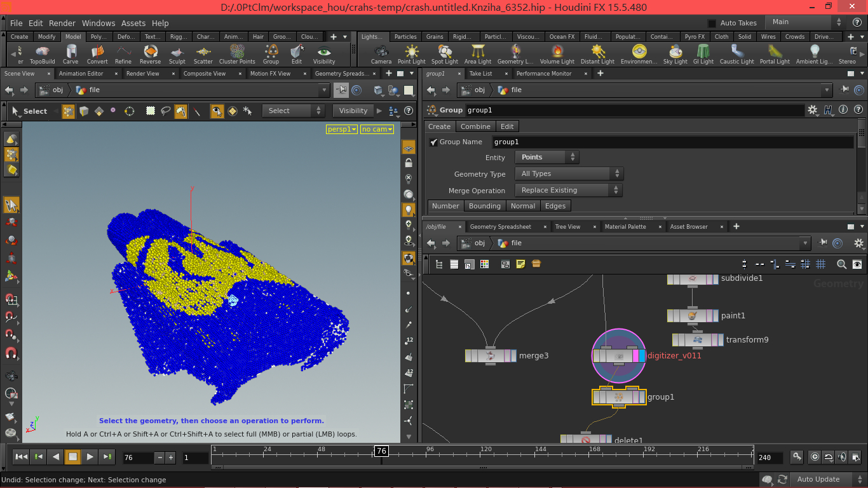868x488 pixels.
Task: Open the Geometry Type dropdown
Action: click(569, 173)
